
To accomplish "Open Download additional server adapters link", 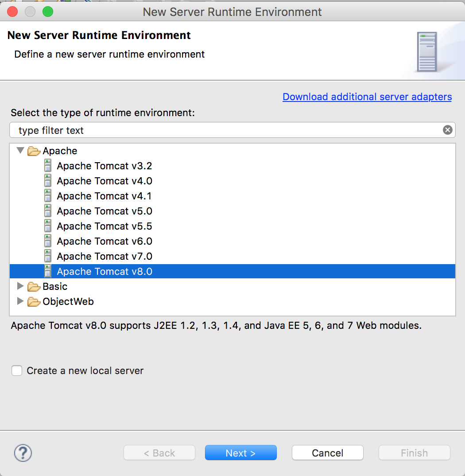I will tap(367, 97).
